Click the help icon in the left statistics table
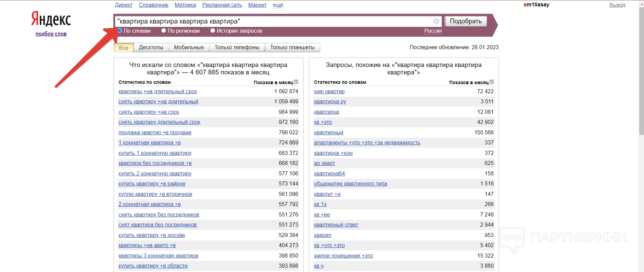 point(296,82)
